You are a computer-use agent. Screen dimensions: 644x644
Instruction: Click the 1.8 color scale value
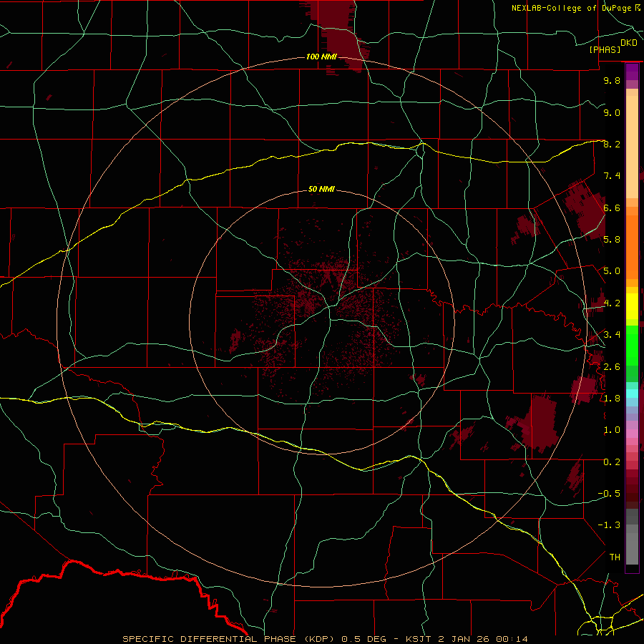612,399
